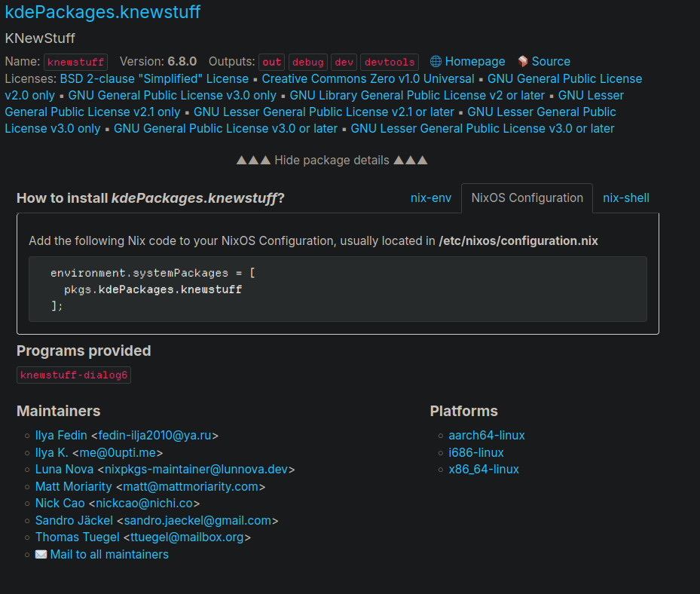Select the NixOS Configuration tab

pos(527,197)
